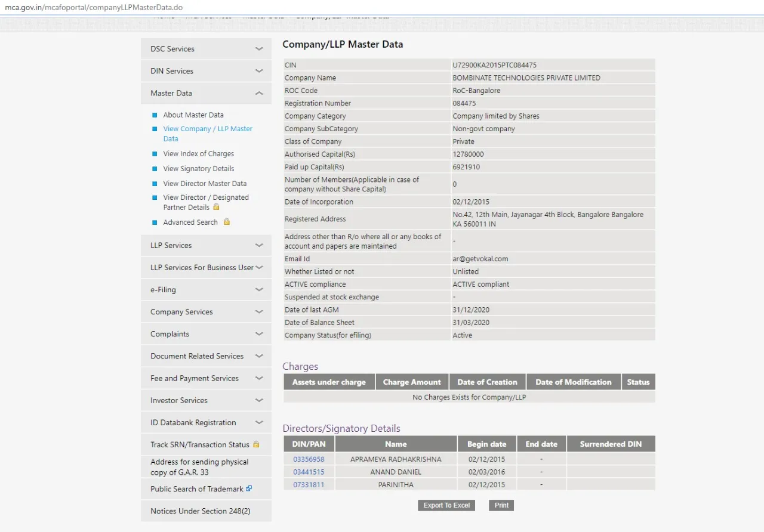This screenshot has width=764, height=532.
Task: Select director name PARINITHA
Action: pyautogui.click(x=396, y=485)
